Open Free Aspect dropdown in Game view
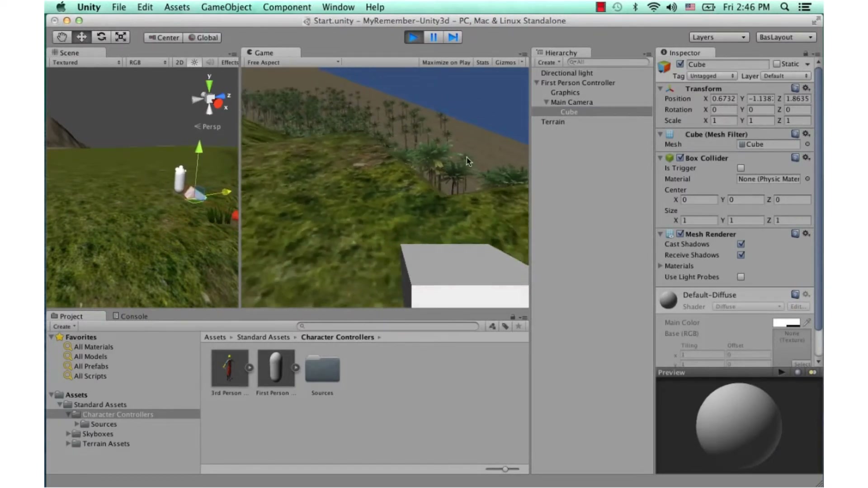The image size is (868, 488). pos(293,62)
